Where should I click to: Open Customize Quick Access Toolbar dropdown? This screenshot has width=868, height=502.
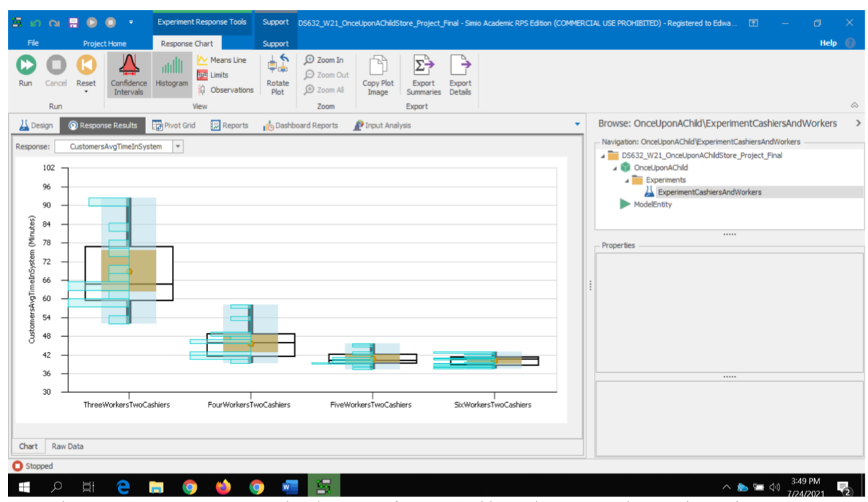click(x=130, y=22)
